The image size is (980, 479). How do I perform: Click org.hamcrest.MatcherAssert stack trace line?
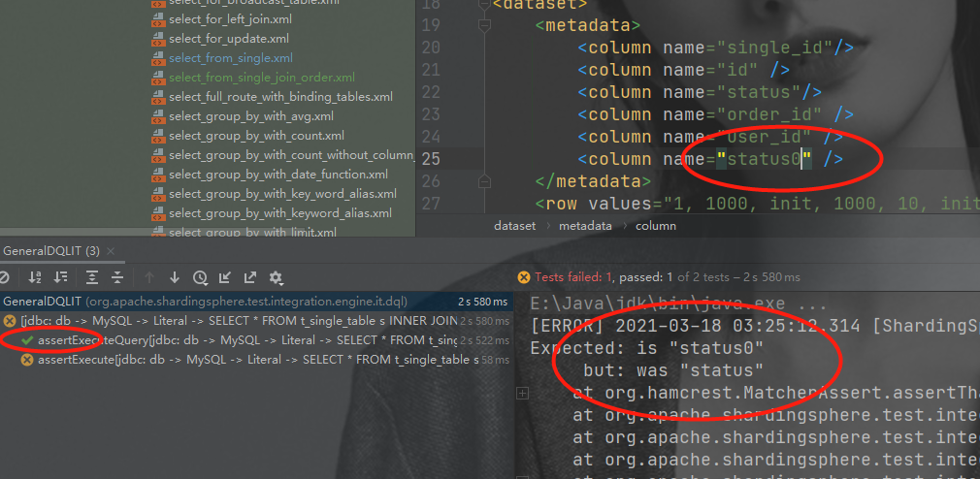(775, 394)
